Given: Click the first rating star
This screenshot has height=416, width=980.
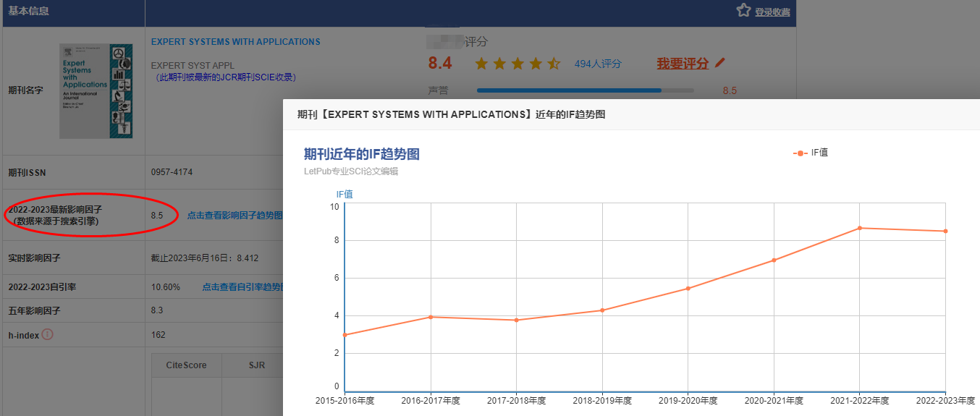Looking at the screenshot, I should 481,64.
